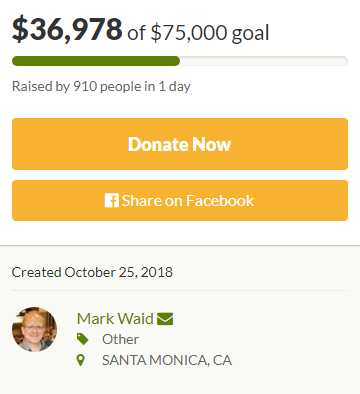
Task: Open the Other category label
Action: coord(120,339)
